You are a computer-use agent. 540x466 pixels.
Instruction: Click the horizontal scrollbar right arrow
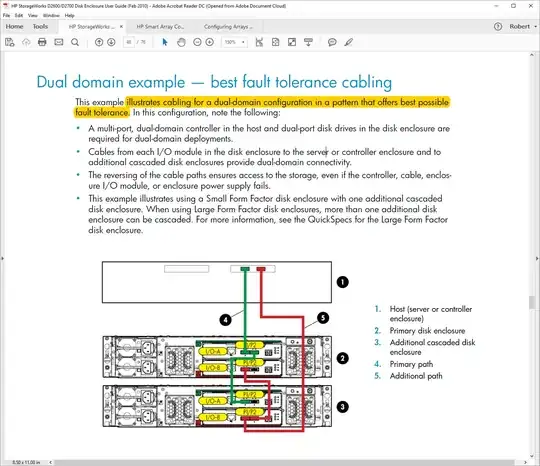(526, 462)
